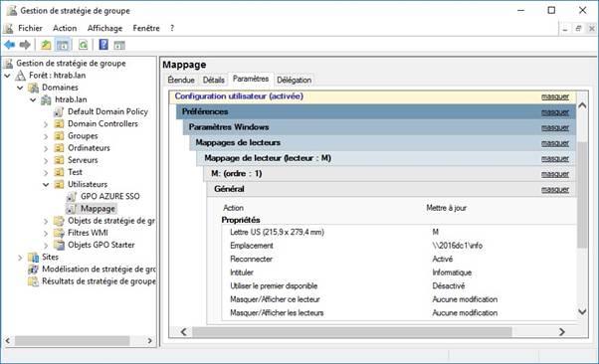Go forward with the right arrow toolbar icon
The image size is (599, 364).
click(x=25, y=45)
